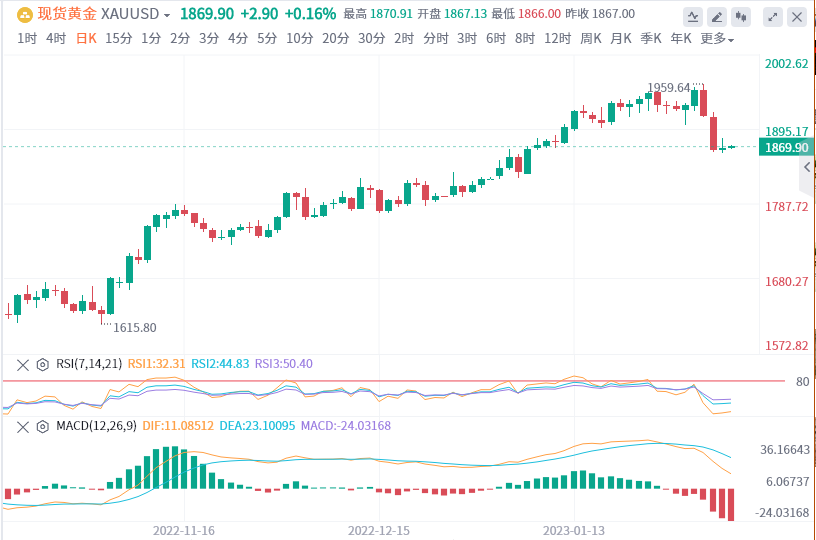Open the chart indicator line tool icon

coord(693,18)
